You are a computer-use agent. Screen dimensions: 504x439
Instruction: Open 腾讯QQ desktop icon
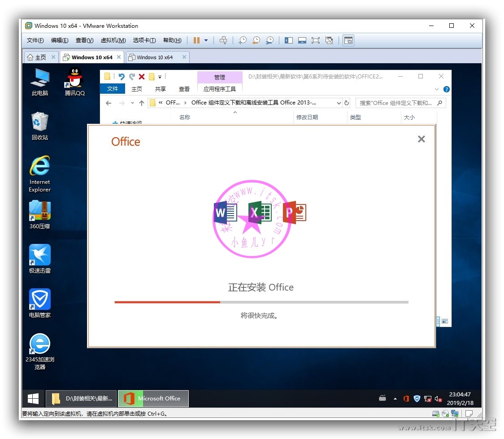point(74,82)
